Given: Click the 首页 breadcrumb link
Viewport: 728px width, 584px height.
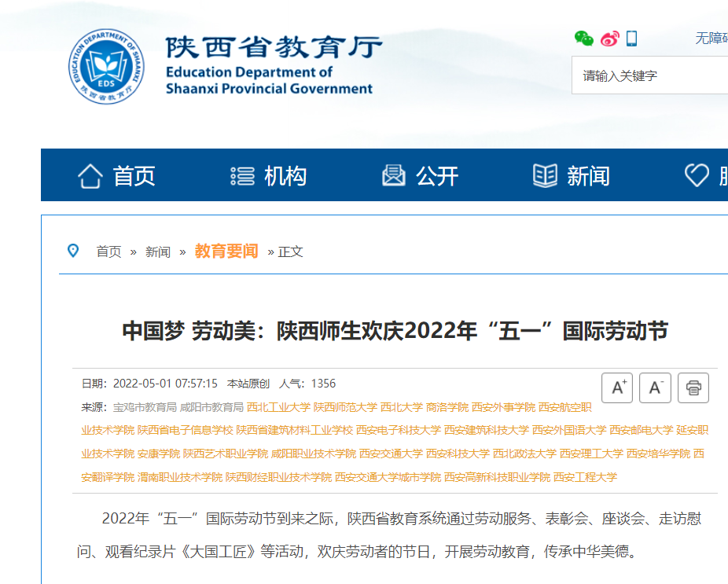Looking at the screenshot, I should pyautogui.click(x=108, y=252).
